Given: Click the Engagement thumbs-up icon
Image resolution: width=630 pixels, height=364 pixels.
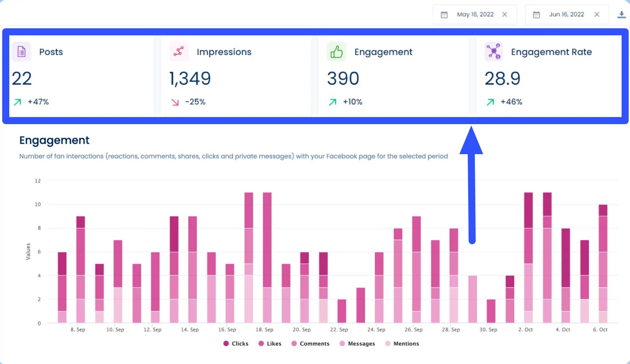Looking at the screenshot, I should pyautogui.click(x=336, y=52).
